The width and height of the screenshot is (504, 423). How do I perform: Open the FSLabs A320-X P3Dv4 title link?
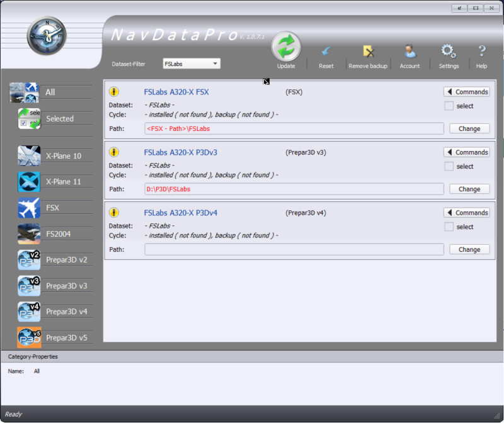pyautogui.click(x=181, y=213)
